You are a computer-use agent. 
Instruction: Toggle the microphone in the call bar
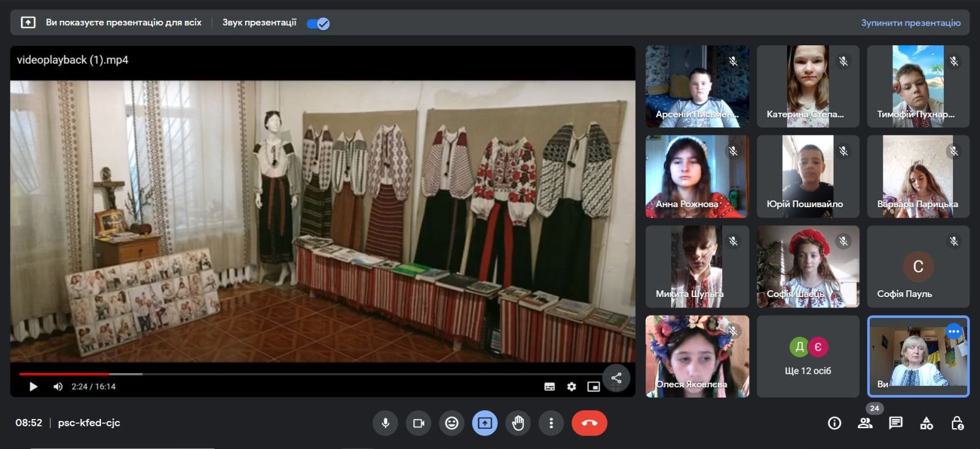pyautogui.click(x=385, y=423)
